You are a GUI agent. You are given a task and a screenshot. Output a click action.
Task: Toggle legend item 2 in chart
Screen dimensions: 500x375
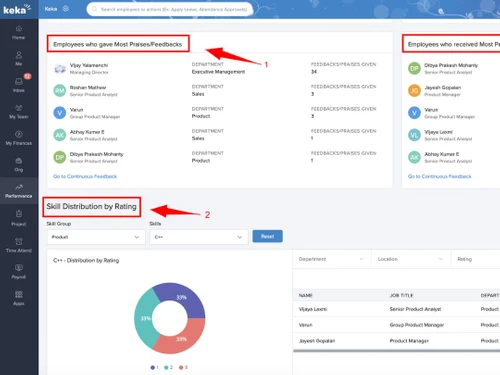click(168, 367)
